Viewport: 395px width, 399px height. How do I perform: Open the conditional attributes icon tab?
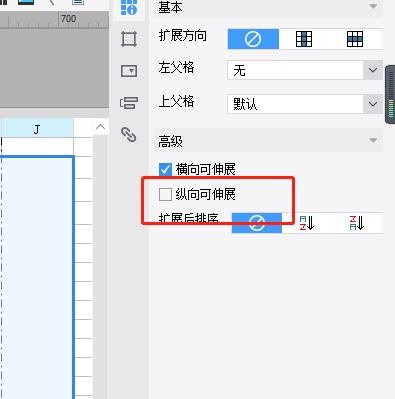(129, 103)
